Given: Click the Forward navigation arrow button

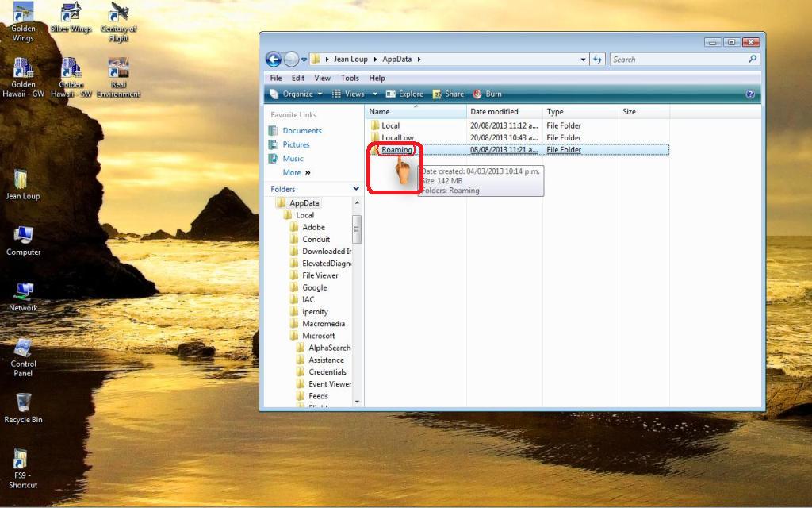Looking at the screenshot, I should (291, 59).
